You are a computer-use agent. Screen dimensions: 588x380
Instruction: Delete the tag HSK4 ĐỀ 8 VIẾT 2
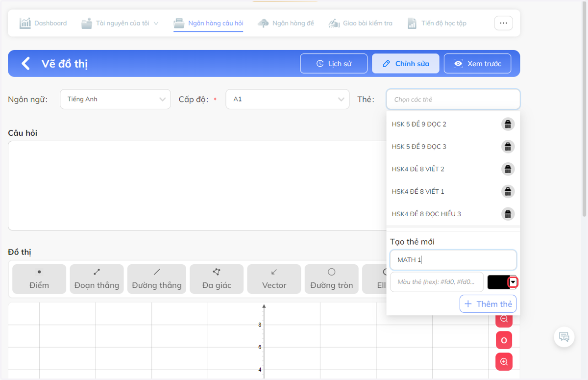[508, 169]
